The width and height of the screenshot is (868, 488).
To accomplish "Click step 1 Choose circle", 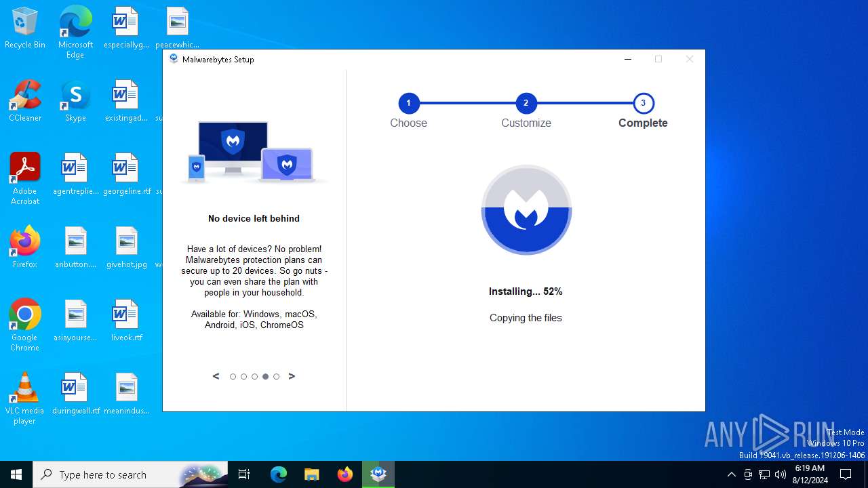I will pyautogui.click(x=408, y=103).
